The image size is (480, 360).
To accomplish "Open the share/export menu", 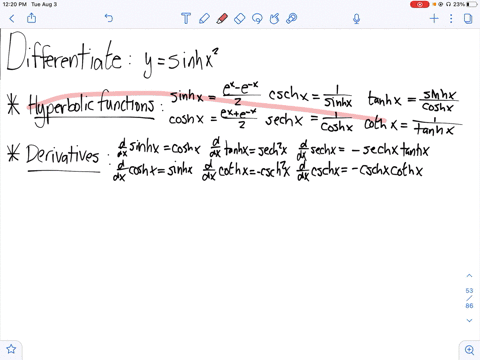I will (x=32, y=18).
